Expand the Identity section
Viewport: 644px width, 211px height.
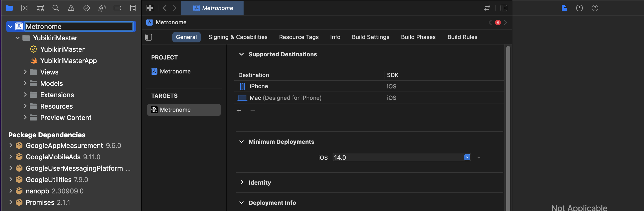(242, 182)
